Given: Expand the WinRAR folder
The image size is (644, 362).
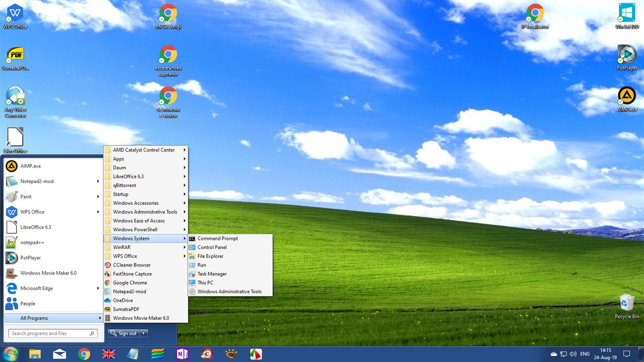Looking at the screenshot, I should coord(145,247).
